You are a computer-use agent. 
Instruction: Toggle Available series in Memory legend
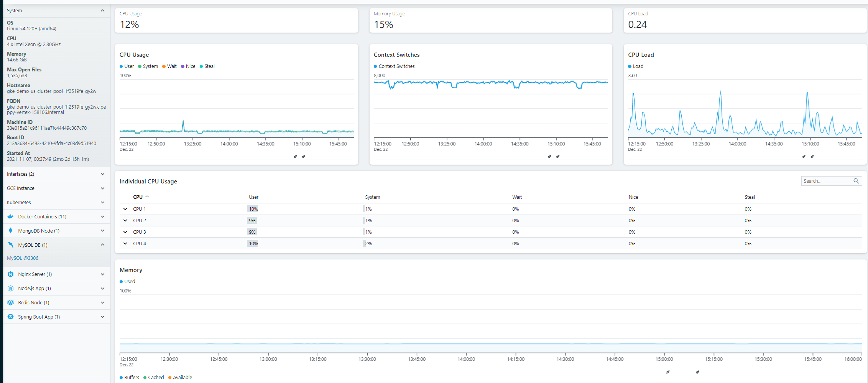click(x=180, y=378)
